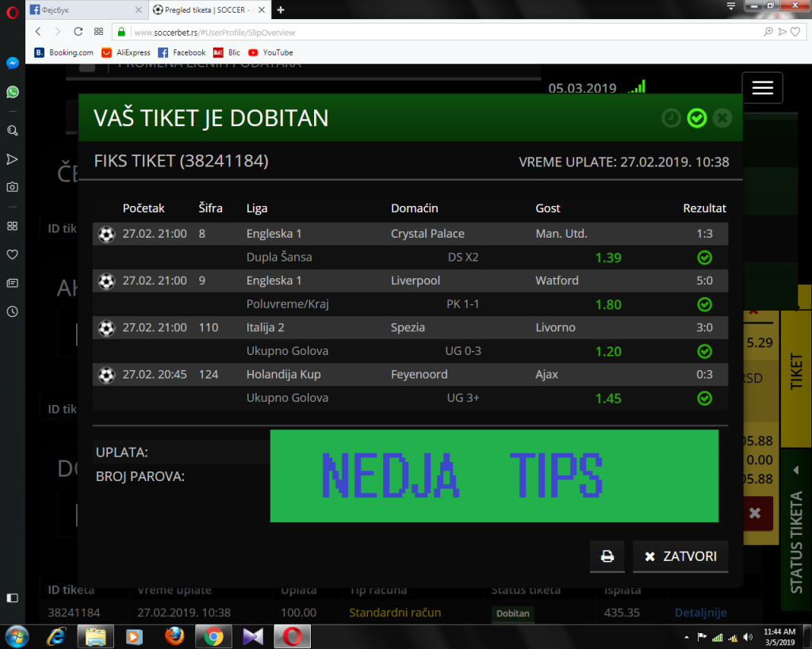Click the 1.39 odds value

tap(608, 258)
